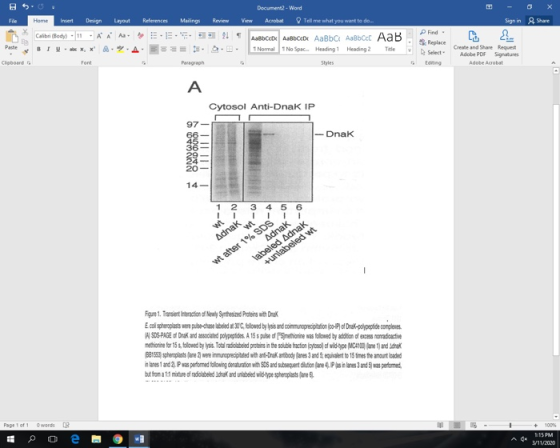Toggle Strikethrough formatting
Screen dimensions: 560x448
point(73,49)
